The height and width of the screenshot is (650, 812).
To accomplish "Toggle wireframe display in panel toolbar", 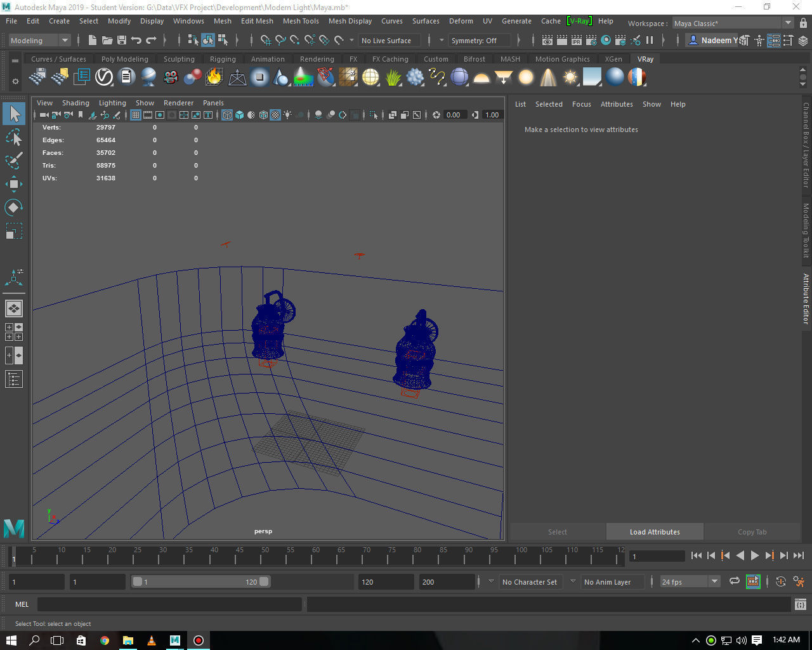I will coord(227,115).
